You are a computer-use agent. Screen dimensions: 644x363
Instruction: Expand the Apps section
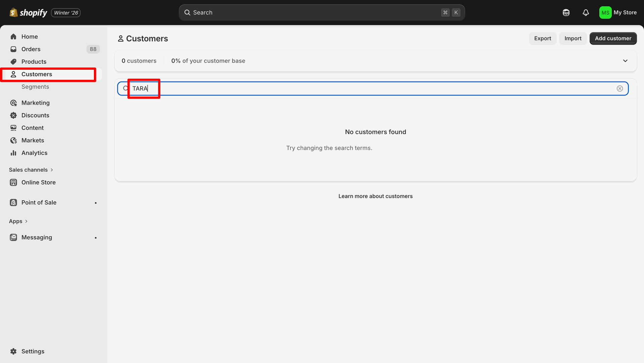[18, 221]
